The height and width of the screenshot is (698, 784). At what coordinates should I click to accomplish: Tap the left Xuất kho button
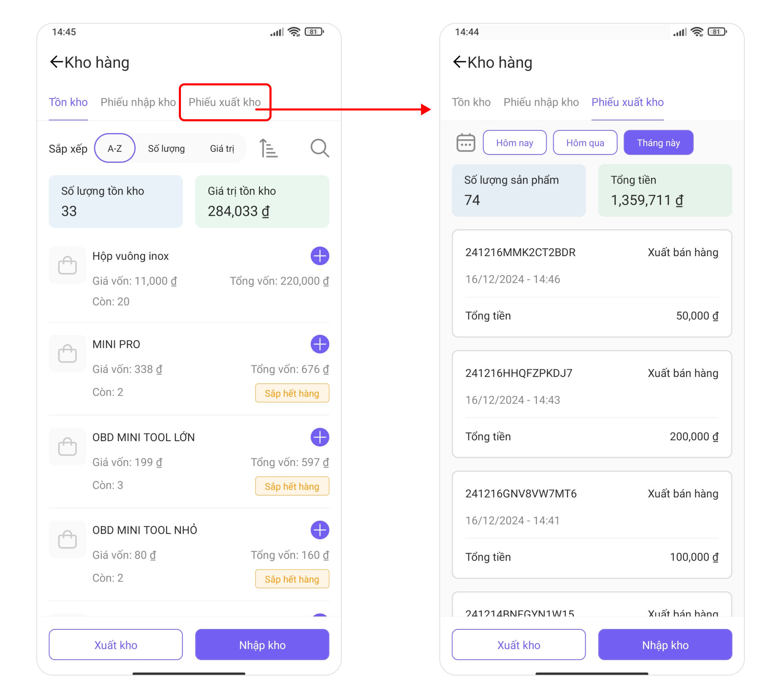coord(116,644)
